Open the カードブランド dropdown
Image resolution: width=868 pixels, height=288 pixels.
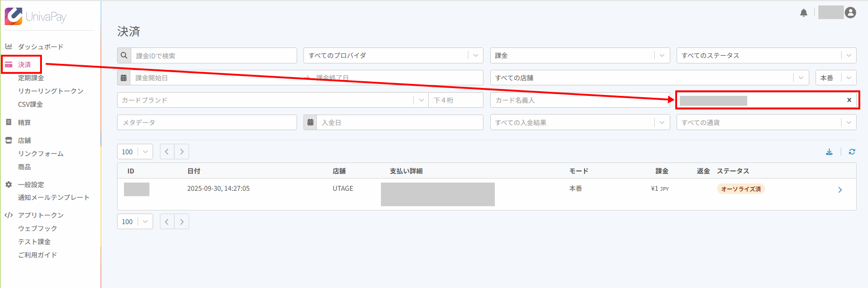tap(272, 100)
